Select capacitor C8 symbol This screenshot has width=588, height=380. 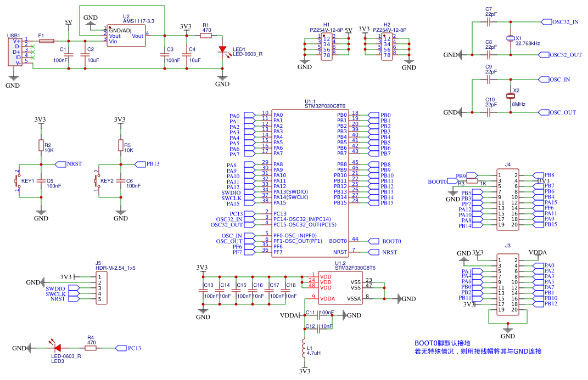[488, 55]
